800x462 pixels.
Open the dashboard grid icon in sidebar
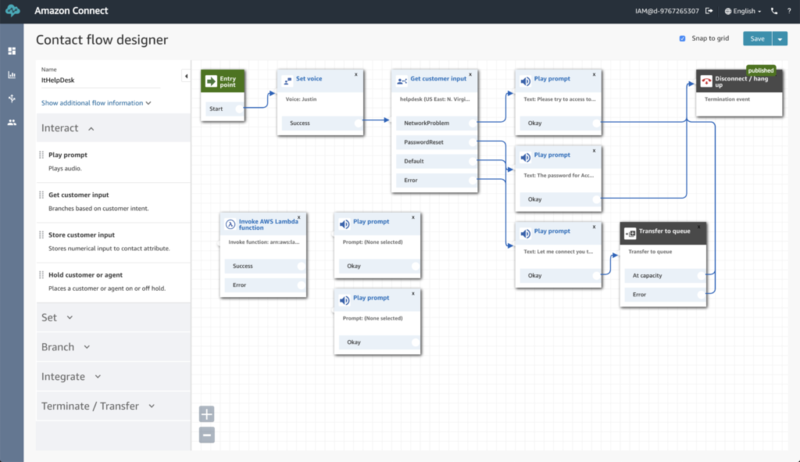12,51
